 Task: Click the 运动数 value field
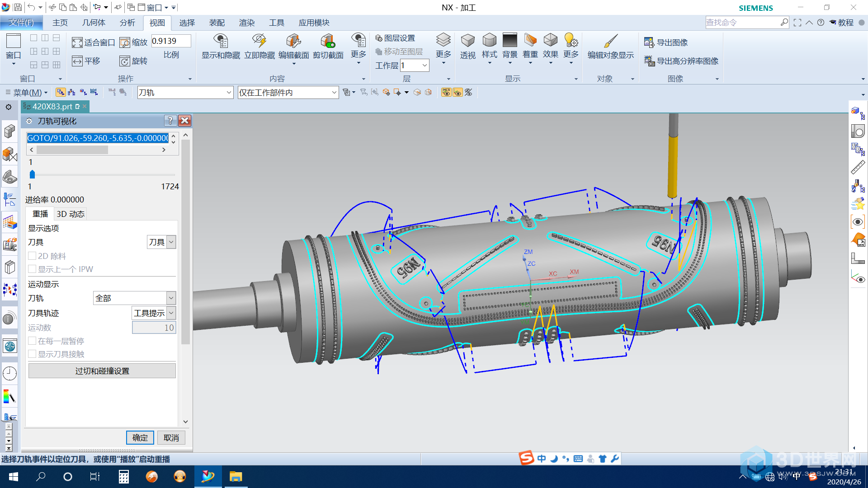coord(154,328)
